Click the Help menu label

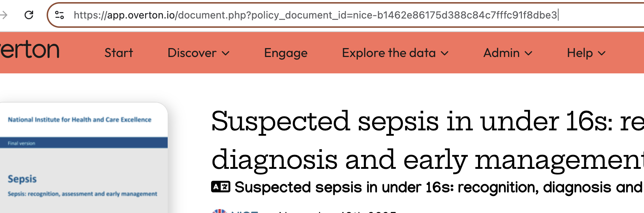pyautogui.click(x=580, y=53)
